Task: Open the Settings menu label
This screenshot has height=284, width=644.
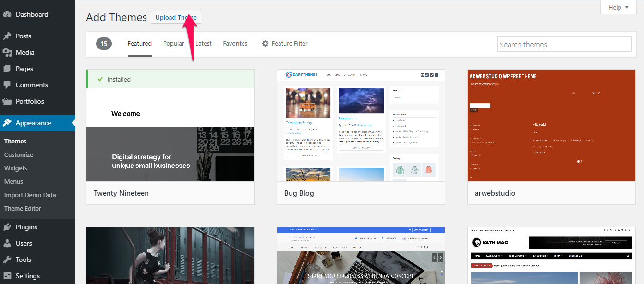Action: tap(28, 276)
